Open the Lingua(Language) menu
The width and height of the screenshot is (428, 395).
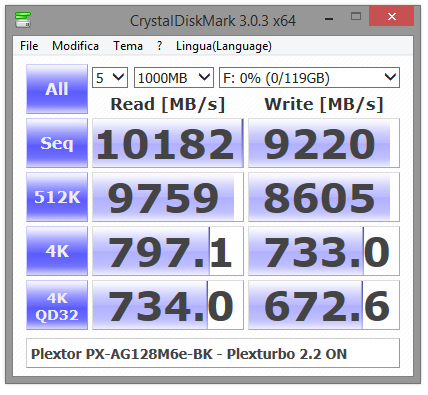[224, 46]
